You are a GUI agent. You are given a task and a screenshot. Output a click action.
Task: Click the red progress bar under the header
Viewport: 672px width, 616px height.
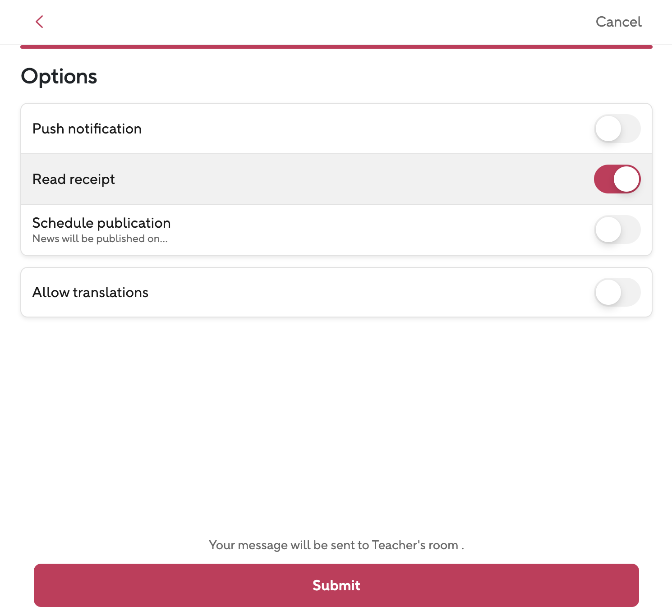point(336,47)
